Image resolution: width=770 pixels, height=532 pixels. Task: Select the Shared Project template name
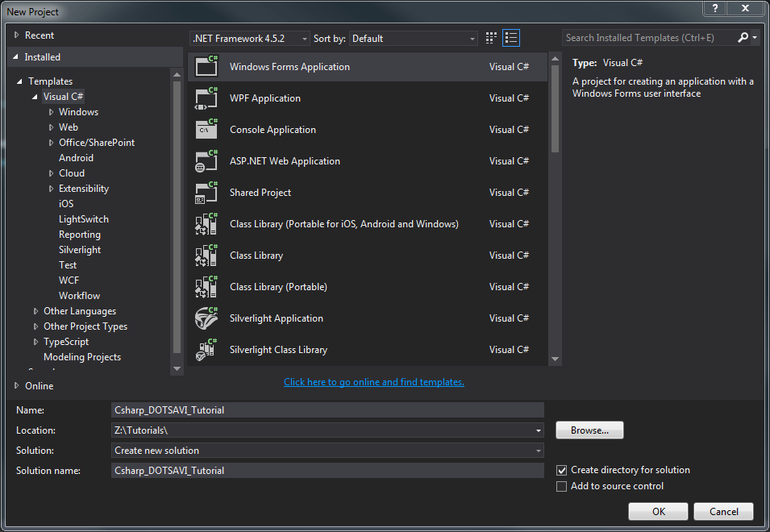tap(260, 193)
